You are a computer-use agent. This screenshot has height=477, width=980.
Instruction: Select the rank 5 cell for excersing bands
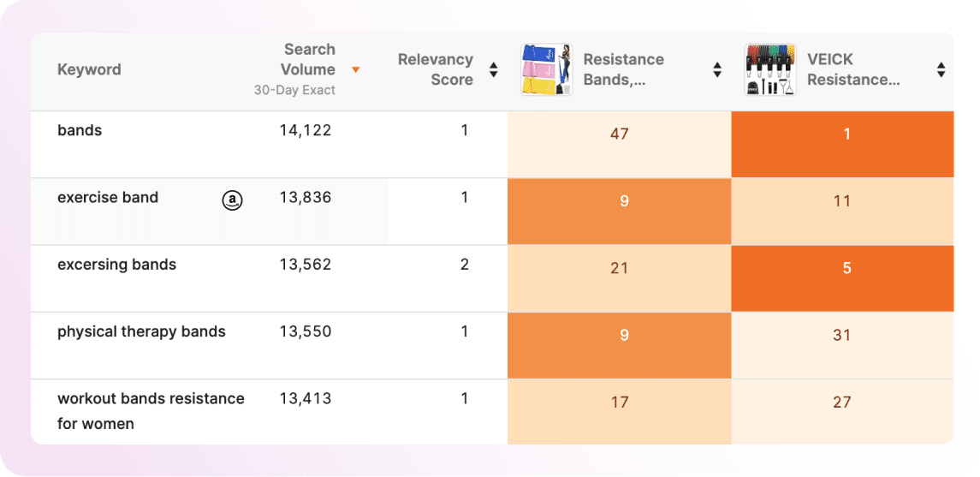coord(842,278)
